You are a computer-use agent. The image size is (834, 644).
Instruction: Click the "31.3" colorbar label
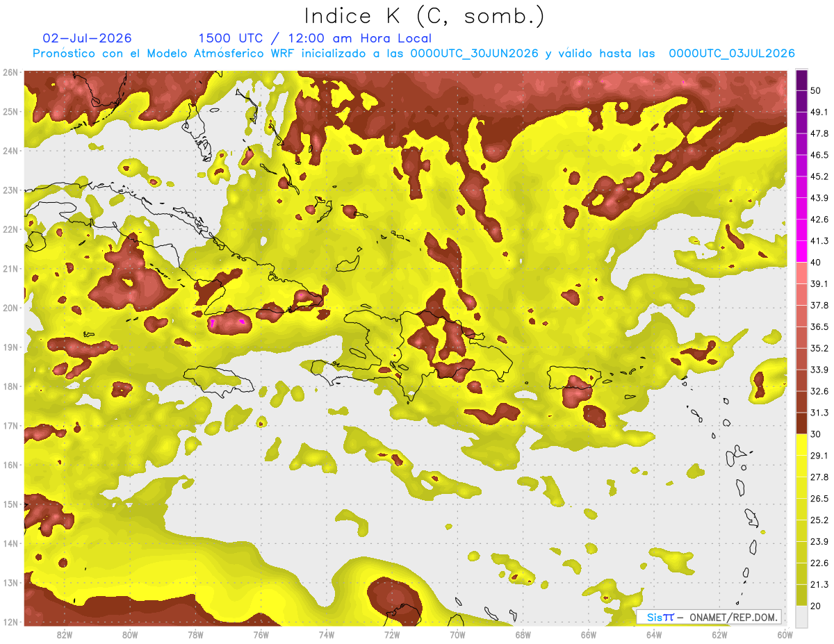(x=819, y=413)
